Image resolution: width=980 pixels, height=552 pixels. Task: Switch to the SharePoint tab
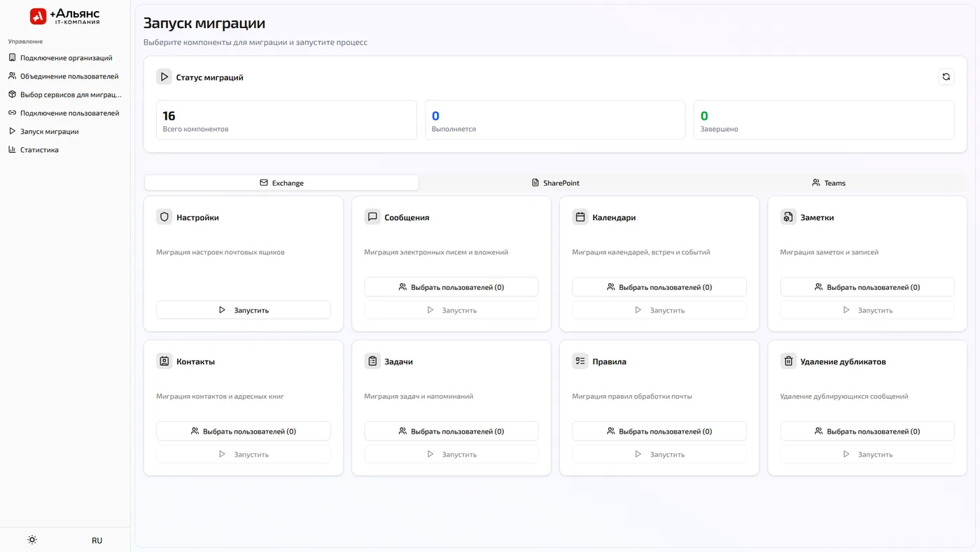tap(556, 183)
